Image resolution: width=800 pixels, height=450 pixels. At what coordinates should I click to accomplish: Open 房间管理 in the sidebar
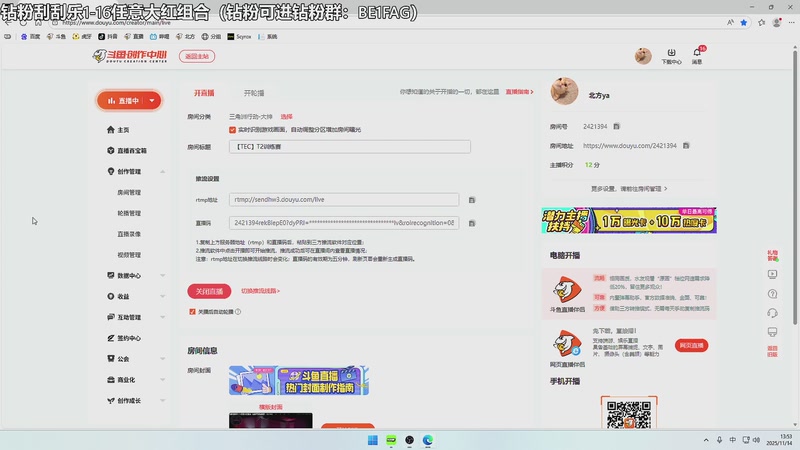pos(129,192)
